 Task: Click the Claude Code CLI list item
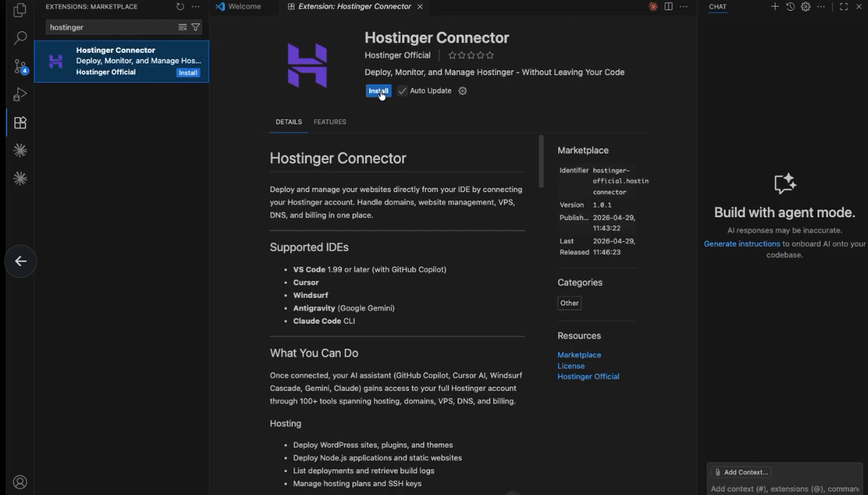click(x=325, y=321)
